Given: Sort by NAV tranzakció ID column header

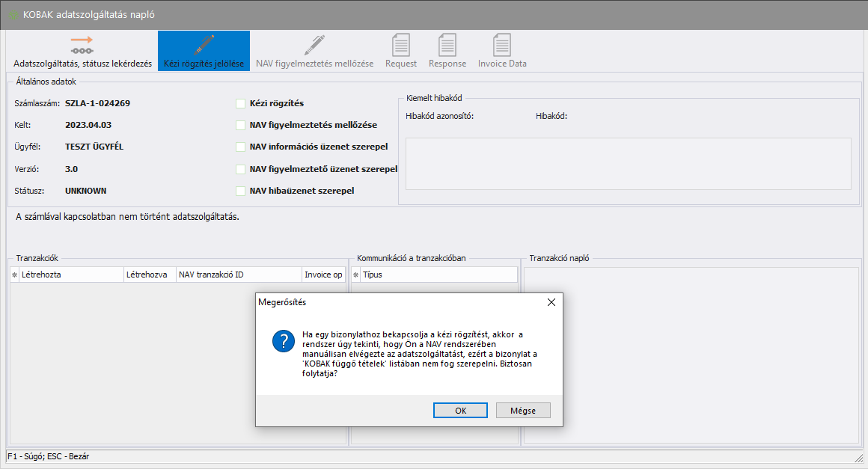Looking at the screenshot, I should pos(238,275).
